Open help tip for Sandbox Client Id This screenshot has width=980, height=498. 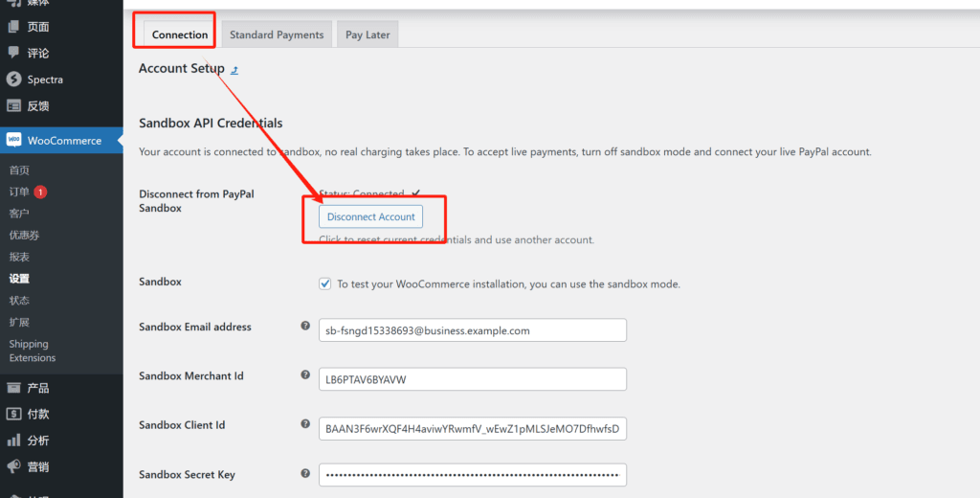click(305, 423)
